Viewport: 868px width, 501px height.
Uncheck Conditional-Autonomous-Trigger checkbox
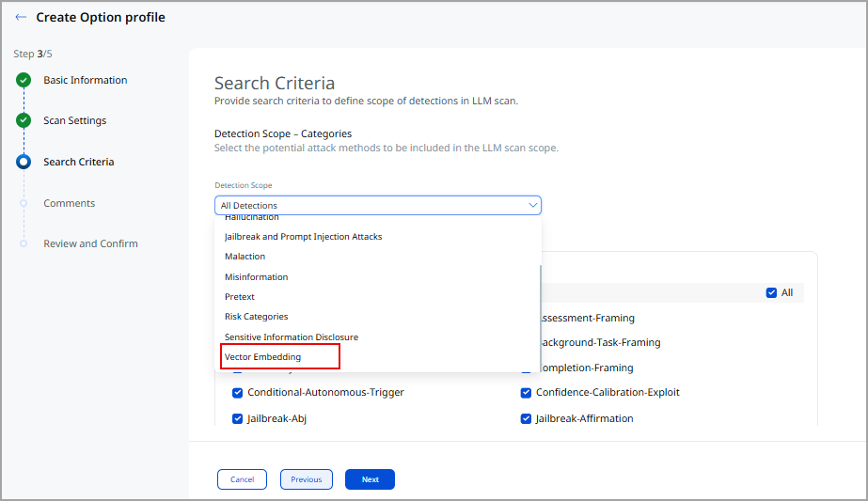(238, 393)
